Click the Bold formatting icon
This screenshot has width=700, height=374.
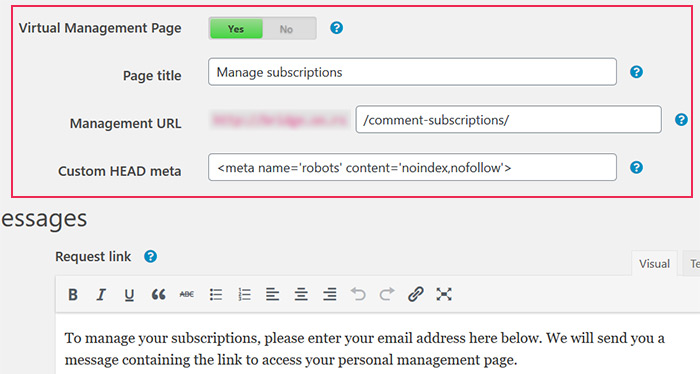coord(73,295)
